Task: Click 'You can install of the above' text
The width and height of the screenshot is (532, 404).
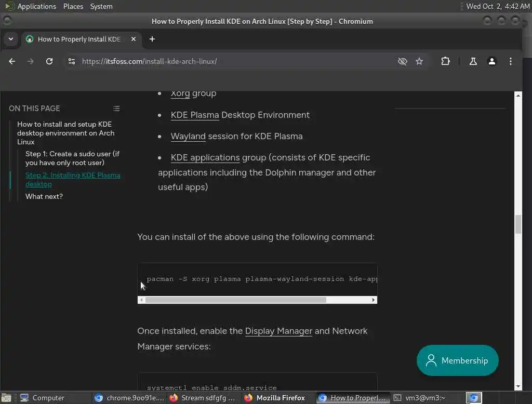Action: (x=256, y=237)
